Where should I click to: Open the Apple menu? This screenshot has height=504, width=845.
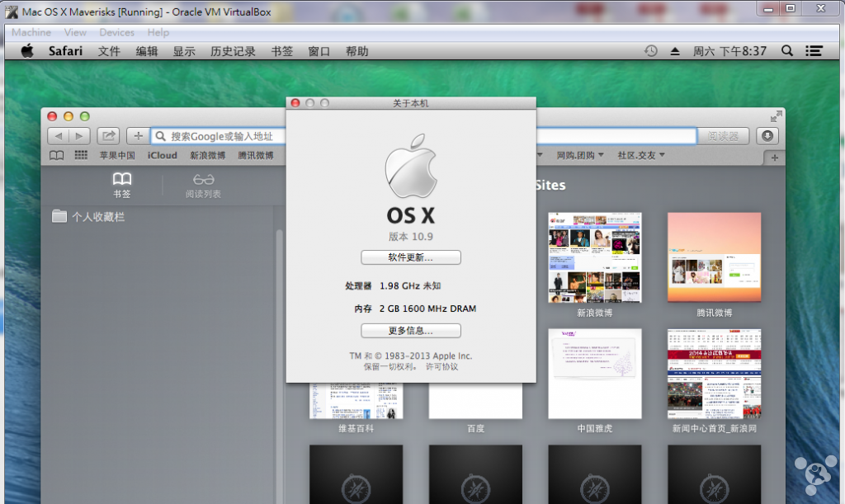pyautogui.click(x=27, y=51)
